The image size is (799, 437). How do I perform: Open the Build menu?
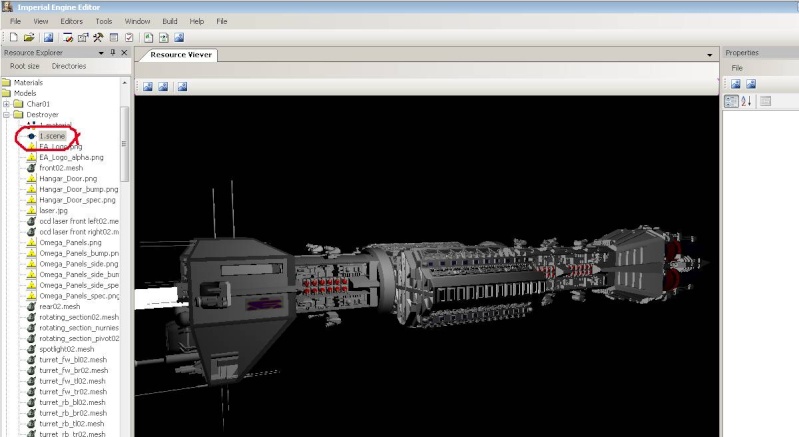tap(170, 21)
